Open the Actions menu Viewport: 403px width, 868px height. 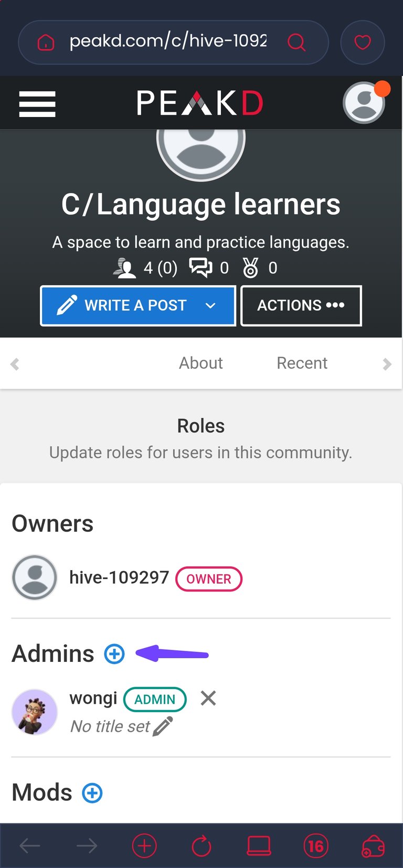(x=301, y=306)
